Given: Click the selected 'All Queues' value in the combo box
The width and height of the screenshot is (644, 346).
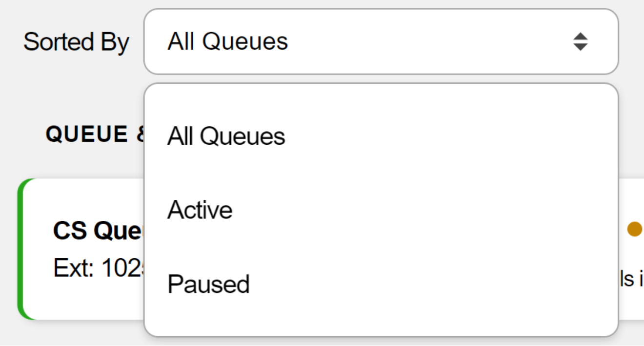Looking at the screenshot, I should click(x=228, y=41).
